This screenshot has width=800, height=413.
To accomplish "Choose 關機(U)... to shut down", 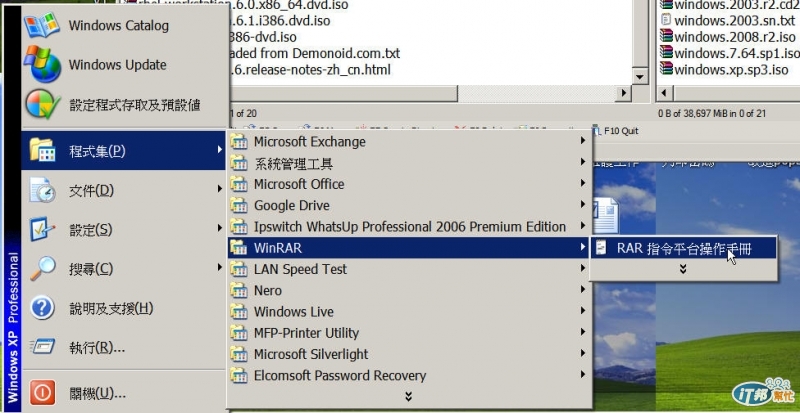I will [124, 393].
